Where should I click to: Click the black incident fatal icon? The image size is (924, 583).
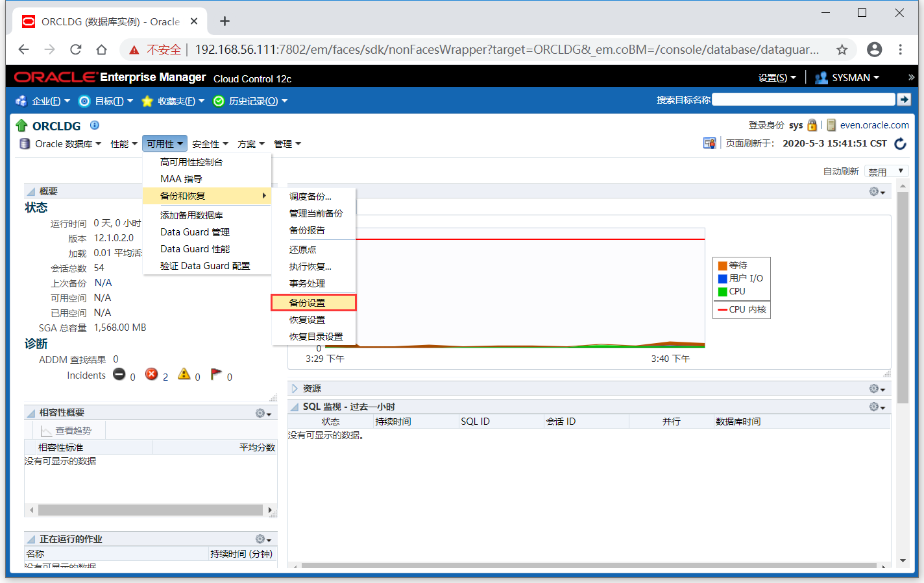click(119, 374)
